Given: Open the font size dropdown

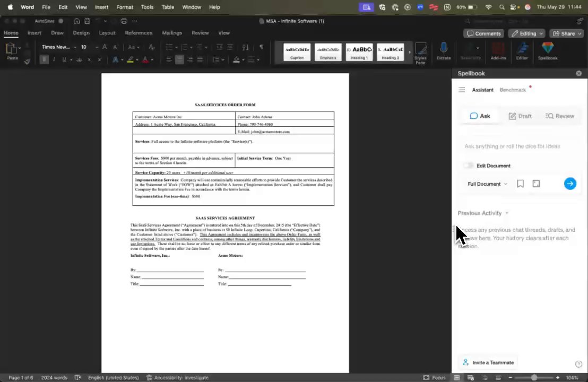Looking at the screenshot, I should point(97,47).
